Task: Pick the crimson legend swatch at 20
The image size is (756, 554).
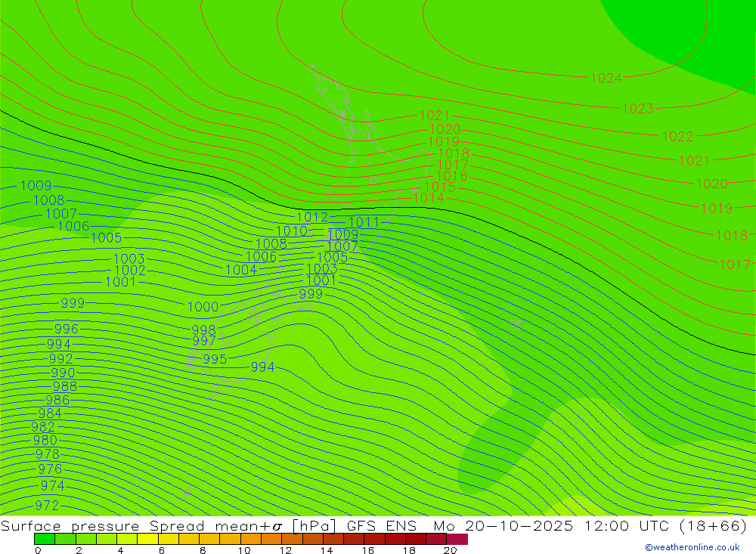Action: click(457, 539)
